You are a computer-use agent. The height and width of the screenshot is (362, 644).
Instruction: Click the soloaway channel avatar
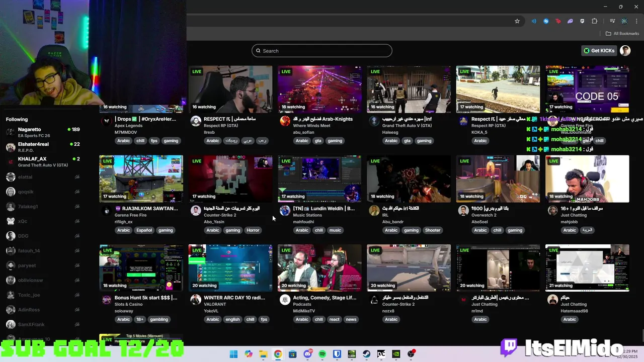pyautogui.click(x=107, y=300)
